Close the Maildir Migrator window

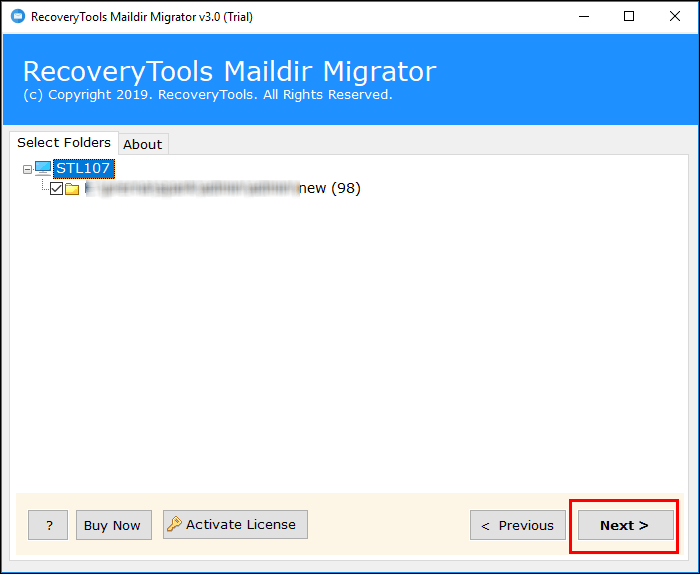675,17
